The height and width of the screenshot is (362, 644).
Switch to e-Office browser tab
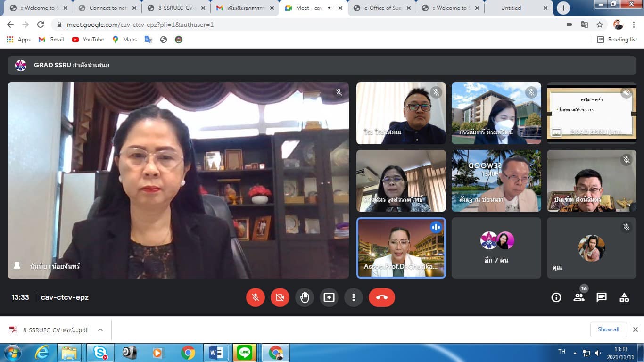(382, 8)
